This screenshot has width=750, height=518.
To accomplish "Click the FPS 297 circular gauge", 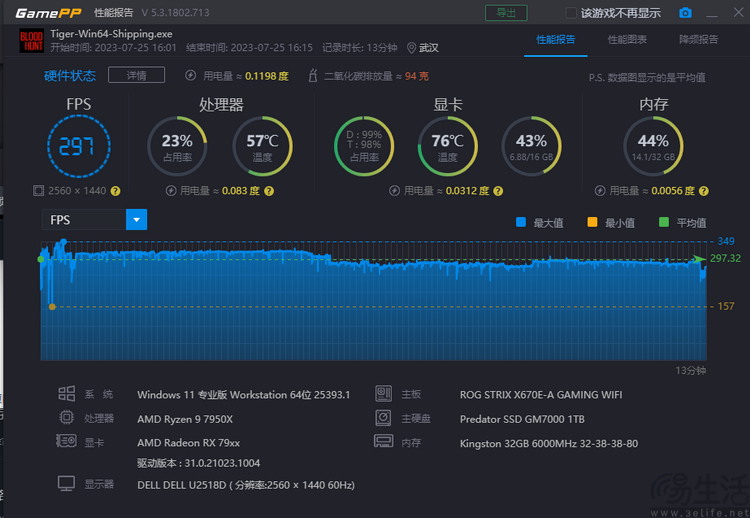I will (79, 146).
